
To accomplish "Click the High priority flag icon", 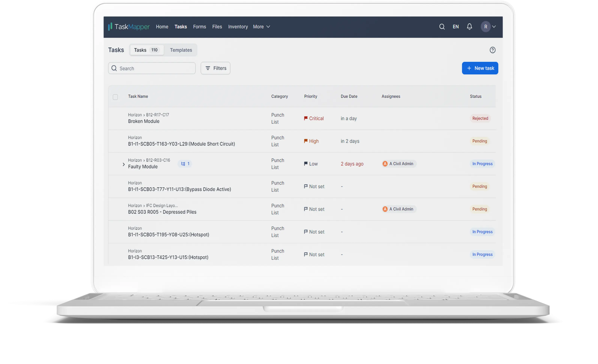I will coord(306,141).
